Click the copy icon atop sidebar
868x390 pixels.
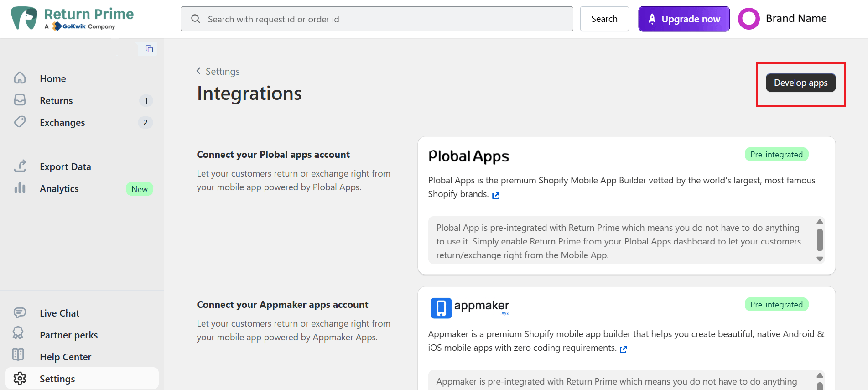(149, 49)
